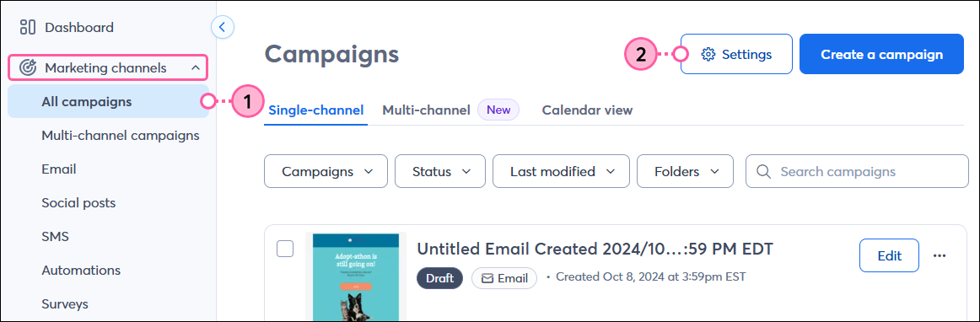Open the Dashboard icon in sidebar
Screen dimensions: 980x322
(x=28, y=28)
